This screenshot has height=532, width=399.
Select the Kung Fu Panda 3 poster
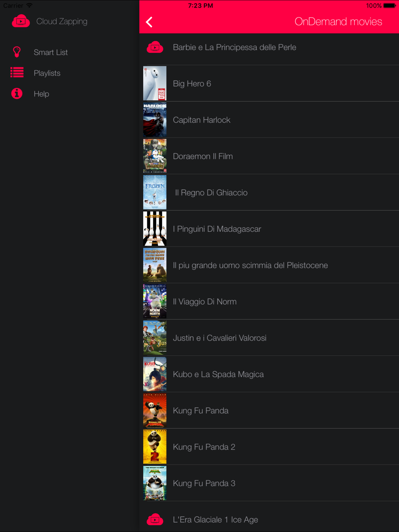click(x=155, y=483)
